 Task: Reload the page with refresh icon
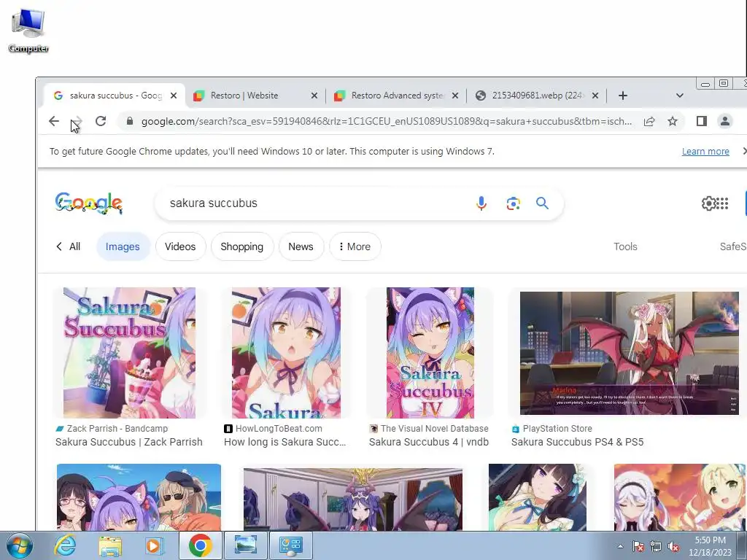(x=101, y=121)
